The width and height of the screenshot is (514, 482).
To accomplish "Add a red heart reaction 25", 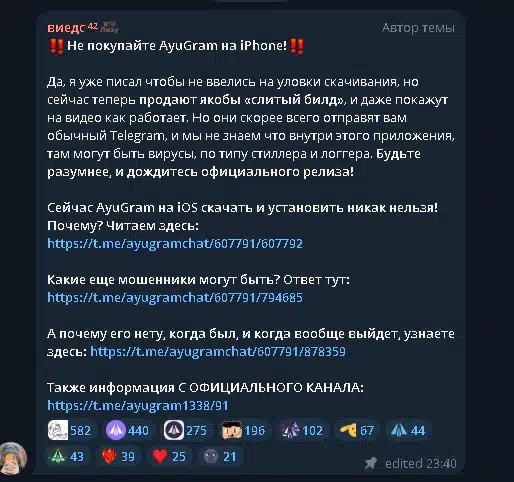I will (169, 456).
